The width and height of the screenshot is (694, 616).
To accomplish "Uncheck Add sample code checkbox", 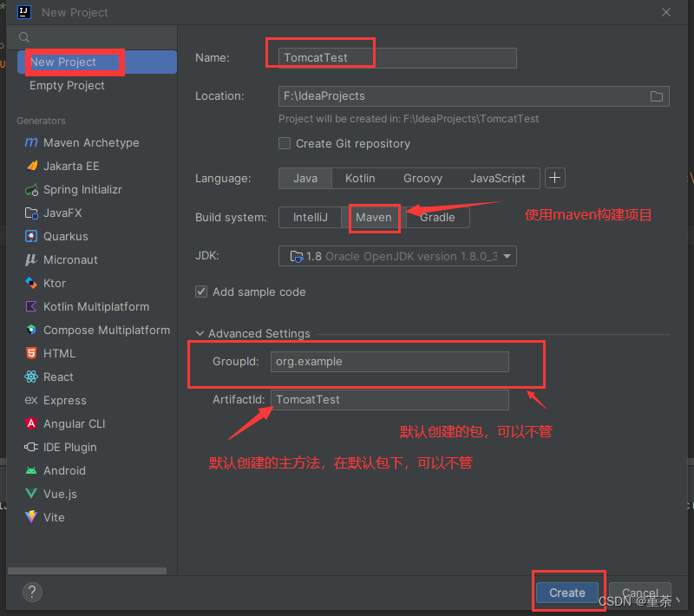I will [201, 292].
